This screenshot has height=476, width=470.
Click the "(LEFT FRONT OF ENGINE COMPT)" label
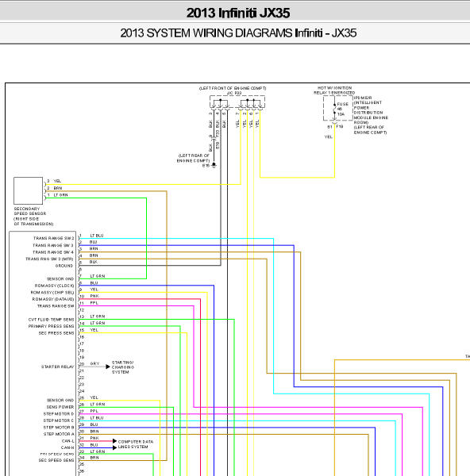(233, 88)
